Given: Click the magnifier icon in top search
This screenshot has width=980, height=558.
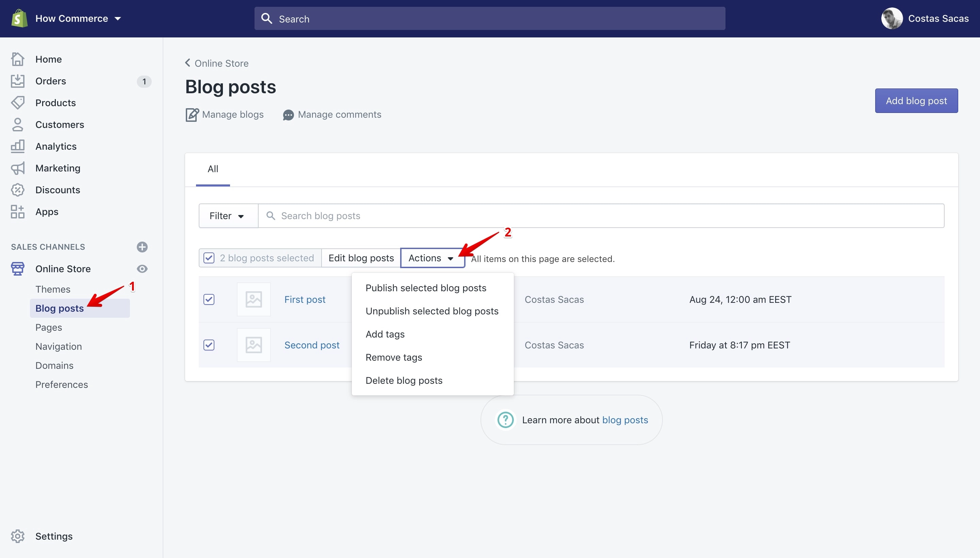Looking at the screenshot, I should [x=267, y=18].
